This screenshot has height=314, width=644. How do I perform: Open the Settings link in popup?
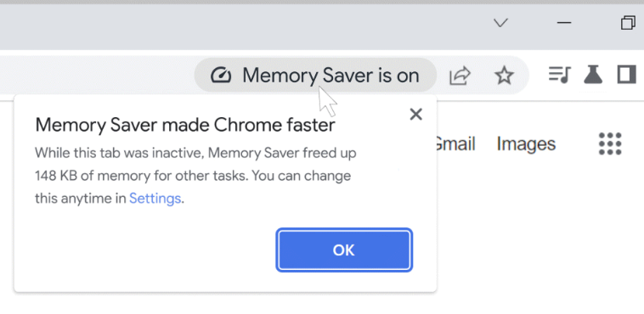[x=155, y=199]
